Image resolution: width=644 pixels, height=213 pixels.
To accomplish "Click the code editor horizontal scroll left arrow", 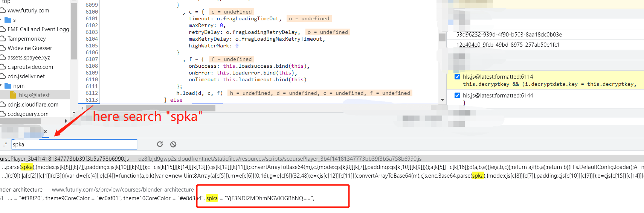I will [82, 108].
